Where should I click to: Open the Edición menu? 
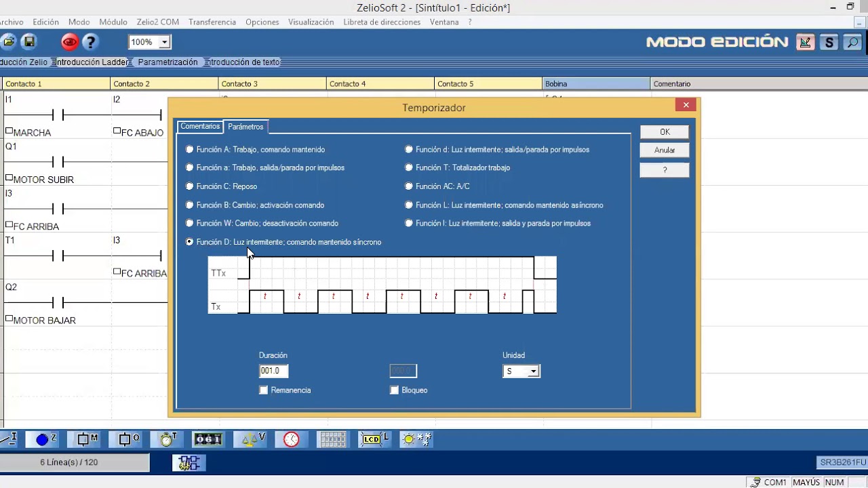click(45, 22)
